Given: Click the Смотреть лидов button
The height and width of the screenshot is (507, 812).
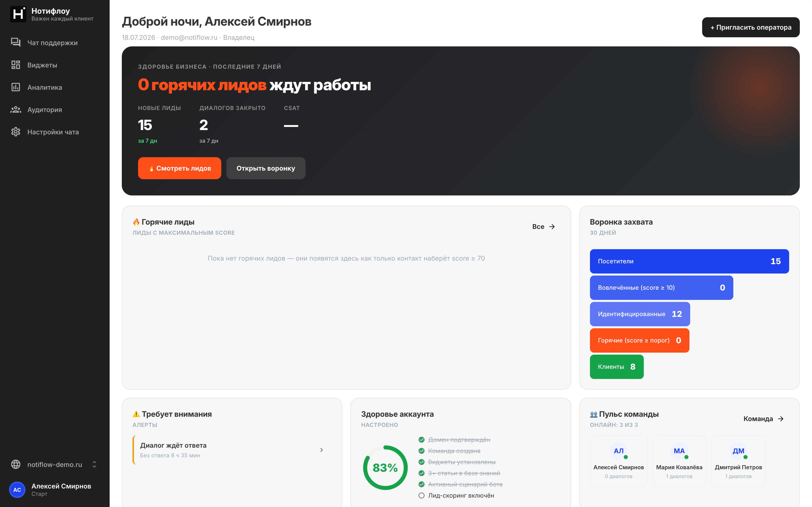Looking at the screenshot, I should (x=179, y=168).
